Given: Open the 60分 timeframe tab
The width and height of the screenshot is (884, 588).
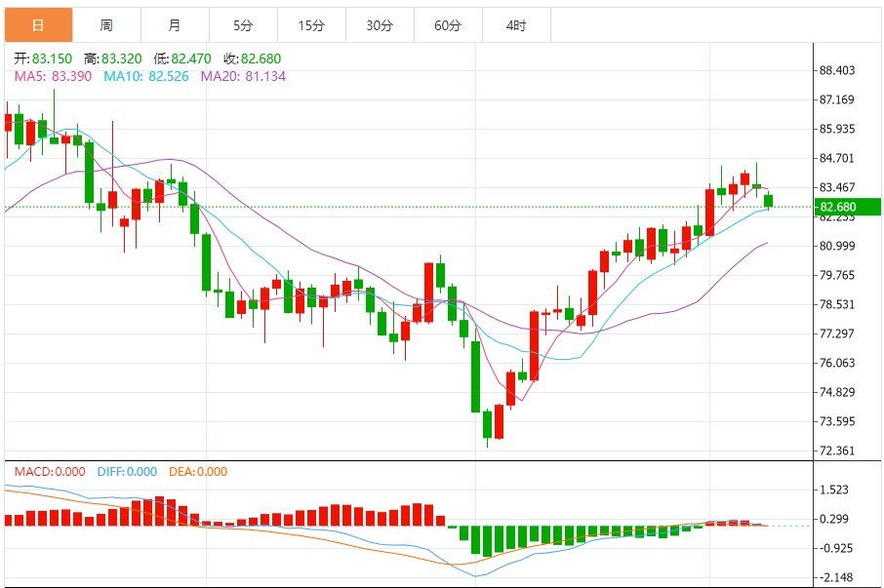Looking at the screenshot, I should click(x=448, y=24).
